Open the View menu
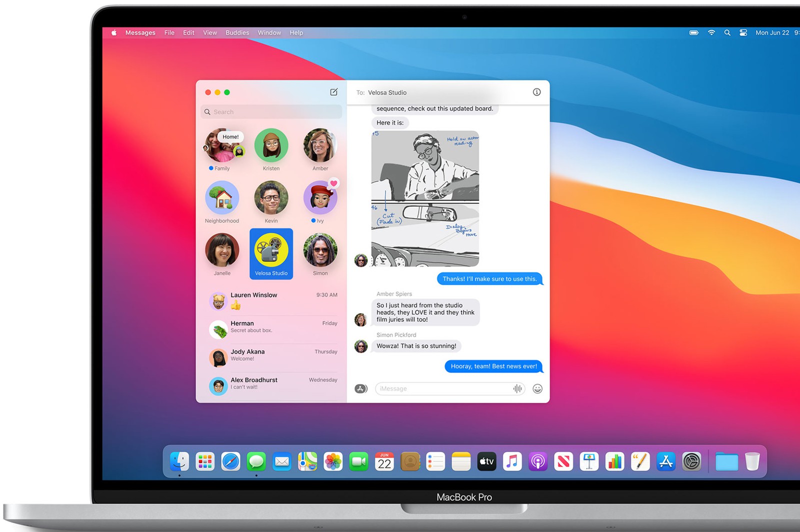Screen dimensions: 800x532 (x=209, y=32)
